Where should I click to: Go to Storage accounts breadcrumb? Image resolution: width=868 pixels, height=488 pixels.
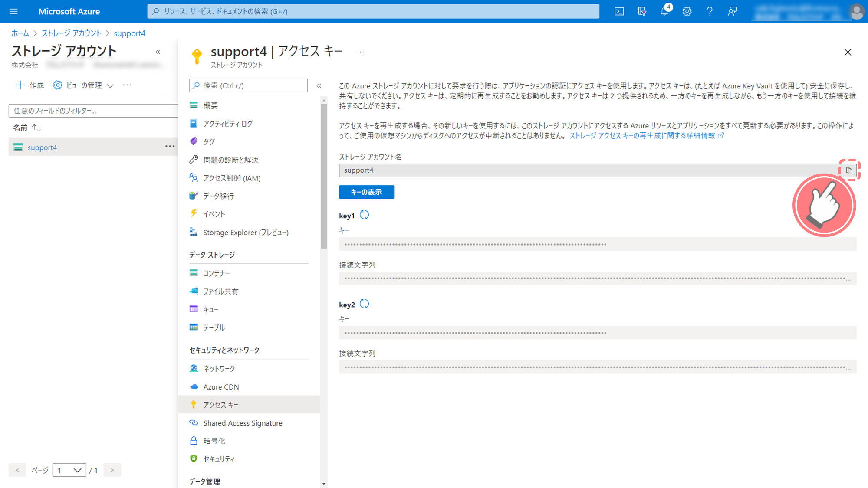pyautogui.click(x=71, y=33)
